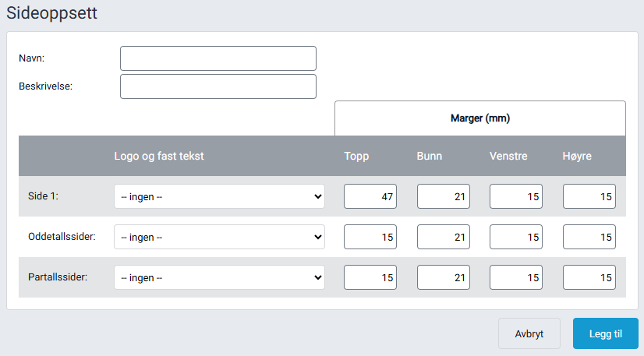Screen dimensions: 644x356
Task: Focus Partallssider Topp margin field
Action: point(370,277)
